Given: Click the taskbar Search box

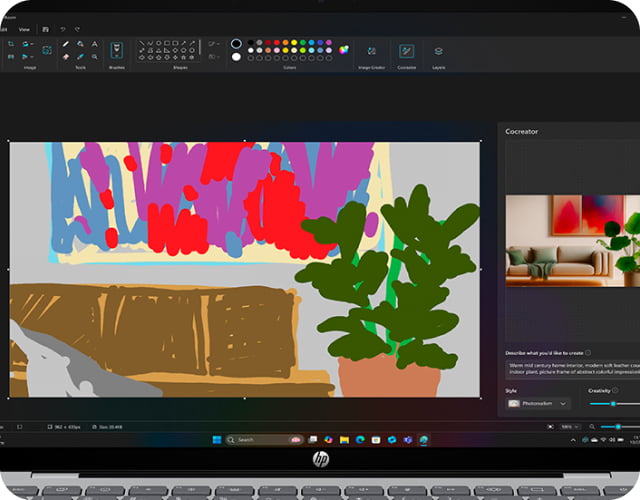Looking at the screenshot, I should pyautogui.click(x=264, y=440).
